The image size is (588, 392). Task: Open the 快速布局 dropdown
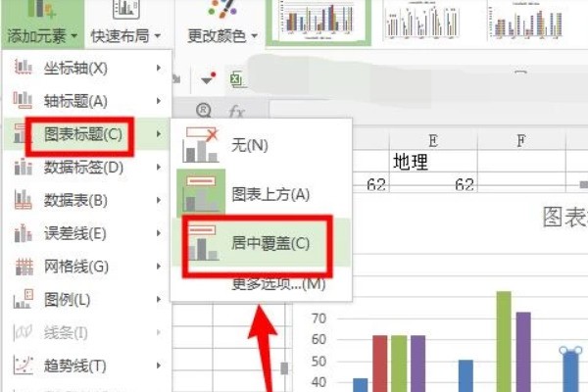pyautogui.click(x=126, y=23)
